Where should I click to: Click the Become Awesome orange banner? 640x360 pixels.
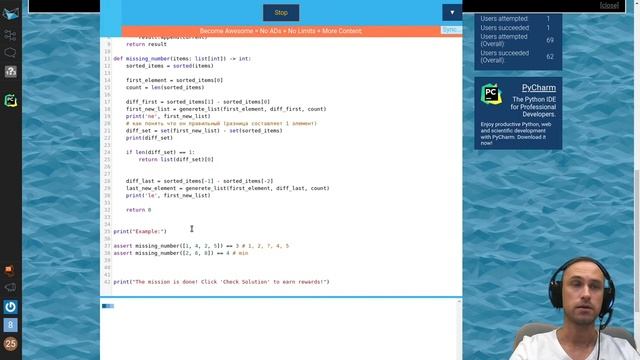280,31
